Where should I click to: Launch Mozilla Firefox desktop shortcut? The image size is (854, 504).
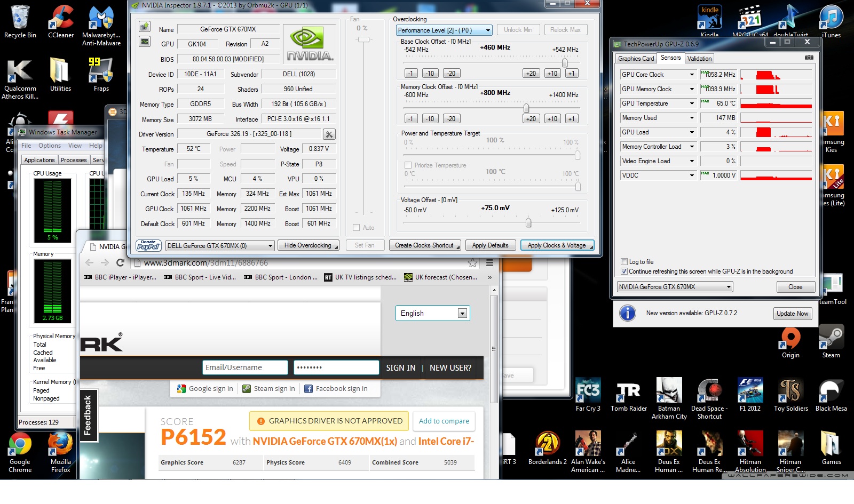pyautogui.click(x=61, y=452)
